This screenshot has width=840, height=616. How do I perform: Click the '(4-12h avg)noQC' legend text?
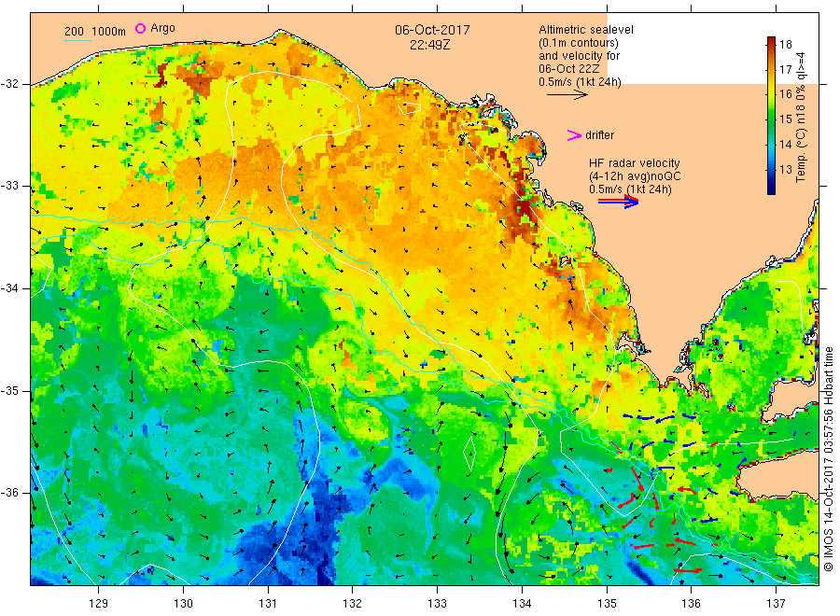tap(635, 176)
